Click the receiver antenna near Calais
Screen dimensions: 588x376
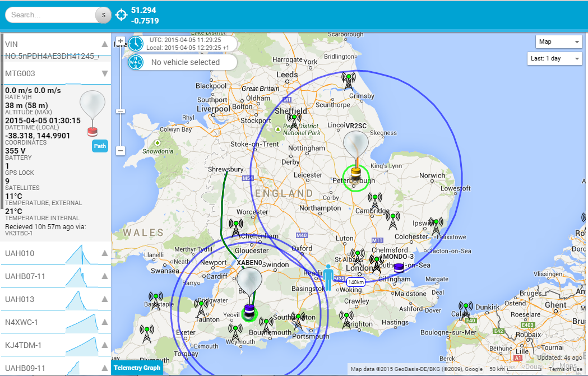point(465,310)
